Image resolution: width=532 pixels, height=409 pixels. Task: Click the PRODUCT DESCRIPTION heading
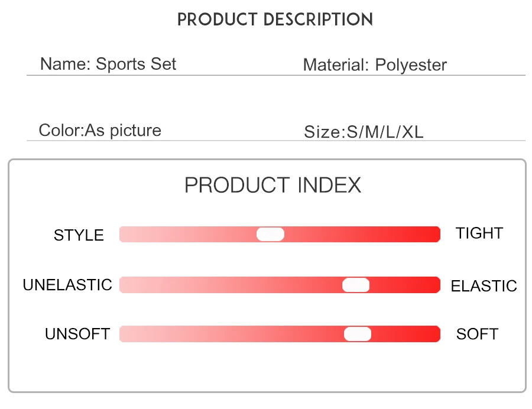[275, 20]
